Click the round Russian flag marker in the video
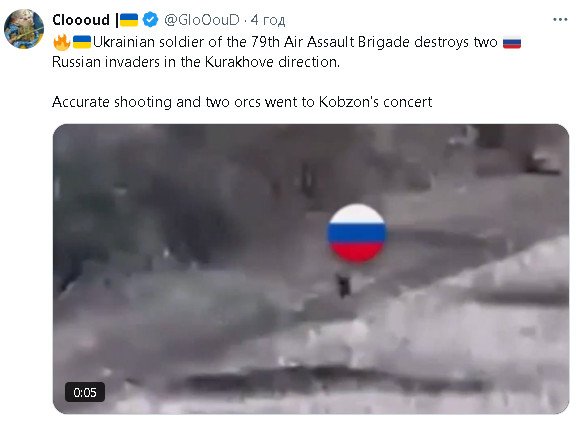The height and width of the screenshot is (421, 583). point(357,233)
